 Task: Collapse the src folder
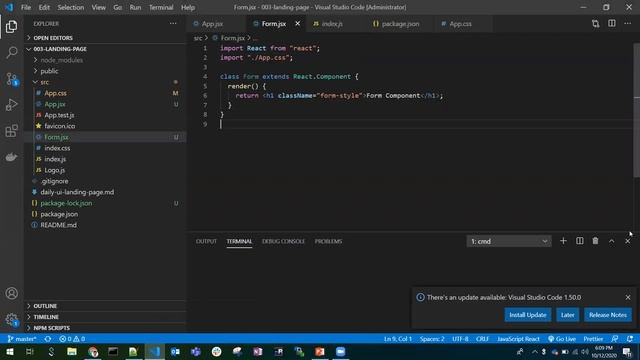coord(105,82)
